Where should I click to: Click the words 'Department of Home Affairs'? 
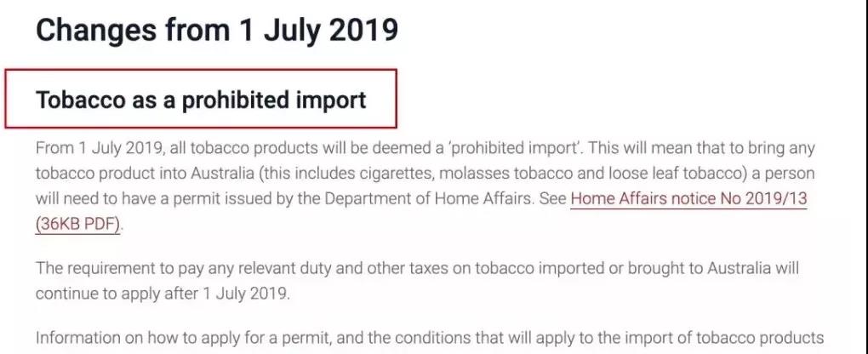(x=427, y=197)
